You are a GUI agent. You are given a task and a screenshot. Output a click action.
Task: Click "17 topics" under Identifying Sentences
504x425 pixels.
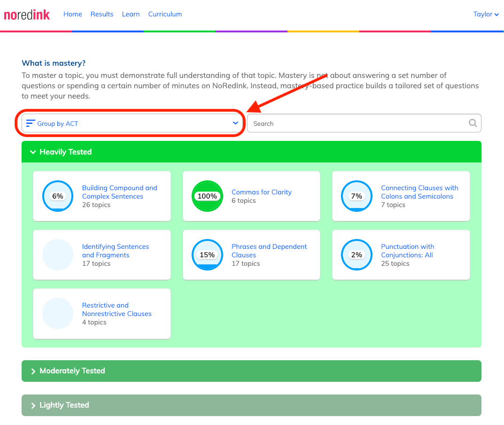click(x=96, y=263)
